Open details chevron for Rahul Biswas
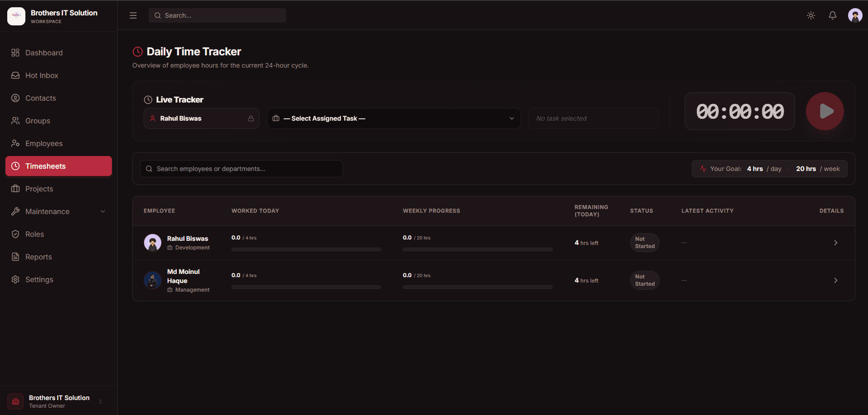Screen dimensions: 868x415 [836, 243]
